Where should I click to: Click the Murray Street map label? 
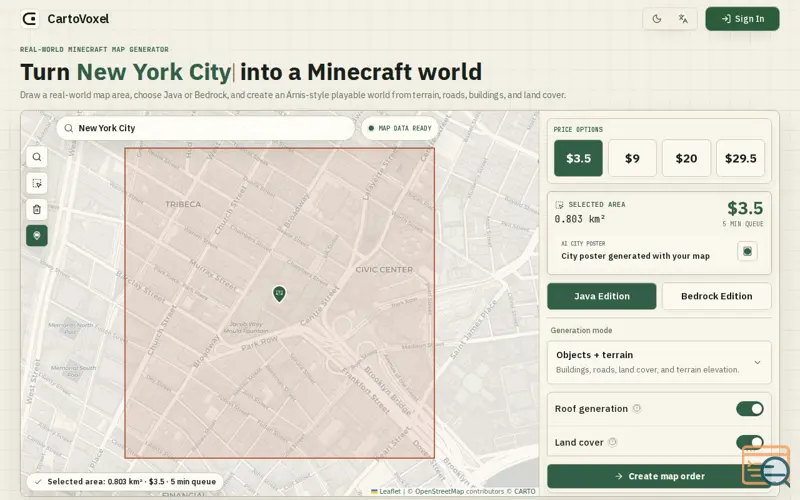pyautogui.click(x=213, y=274)
